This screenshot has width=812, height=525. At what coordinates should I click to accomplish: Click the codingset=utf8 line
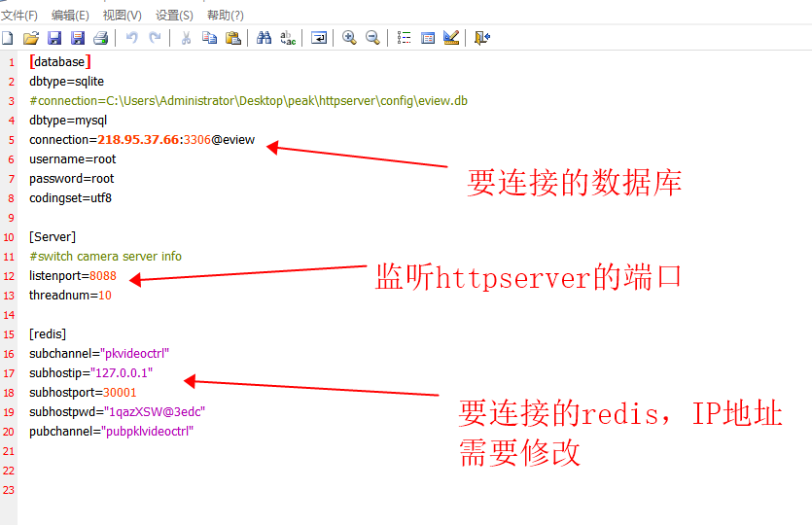click(x=70, y=197)
